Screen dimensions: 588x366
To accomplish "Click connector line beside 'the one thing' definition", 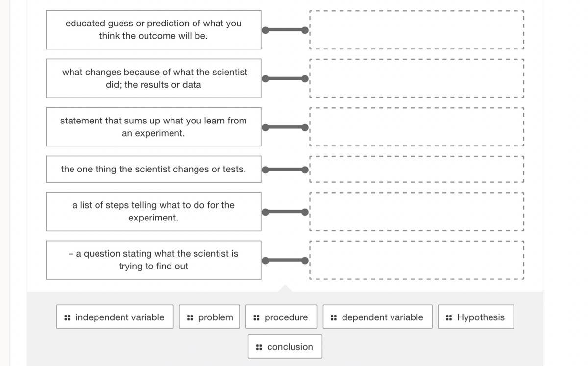I will [285, 170].
